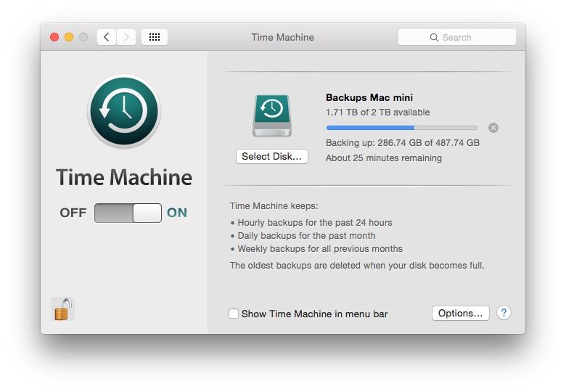
Task: Enable Show Time Machine in menu bar
Action: coord(233,314)
